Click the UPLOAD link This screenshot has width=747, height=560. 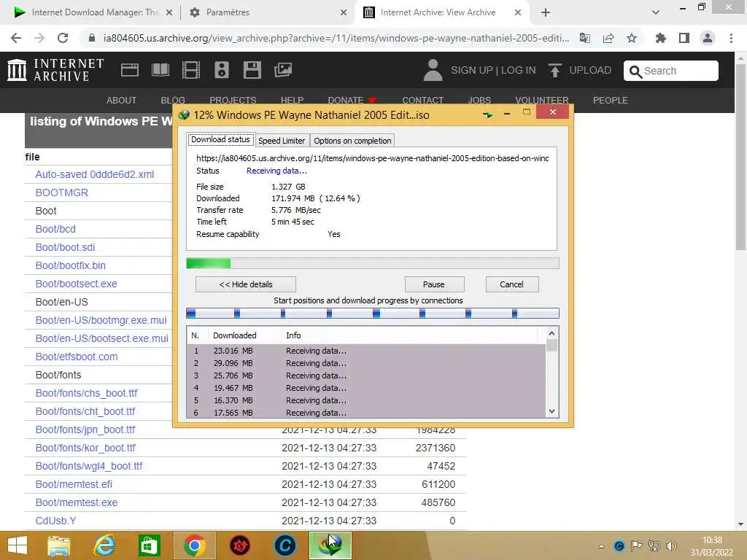(590, 70)
